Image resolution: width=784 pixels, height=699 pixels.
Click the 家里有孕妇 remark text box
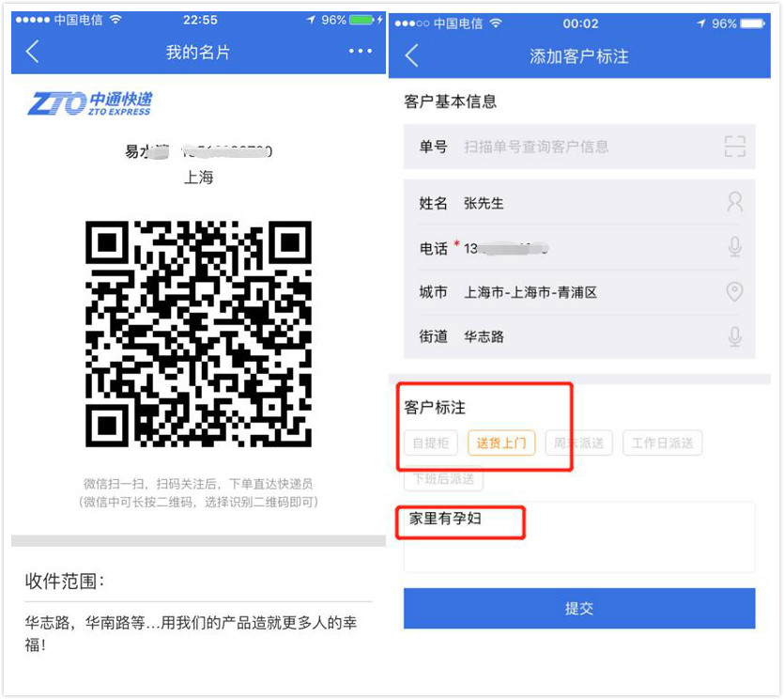[579, 536]
